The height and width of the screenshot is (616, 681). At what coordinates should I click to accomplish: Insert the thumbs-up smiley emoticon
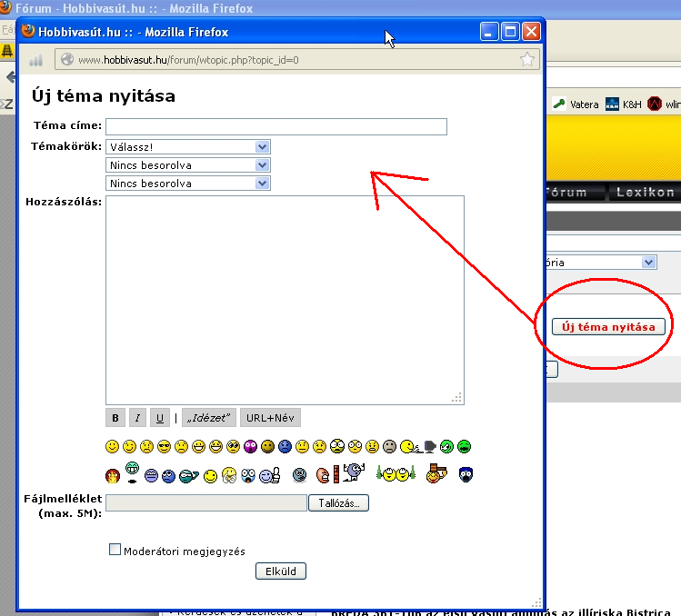pyautogui.click(x=269, y=474)
